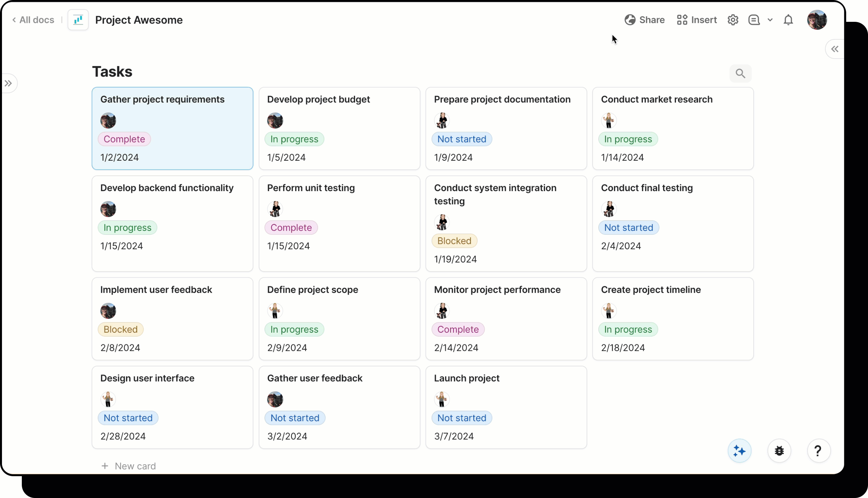Screen dimensions: 868x498
Task: Open the user profile avatar menu
Action: tap(817, 20)
